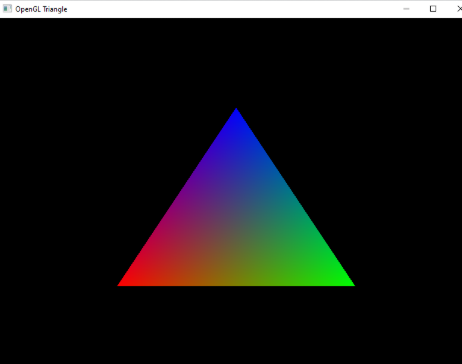
Task: Click the 'OpenGL Triangle' title text
Action: click(x=41, y=9)
